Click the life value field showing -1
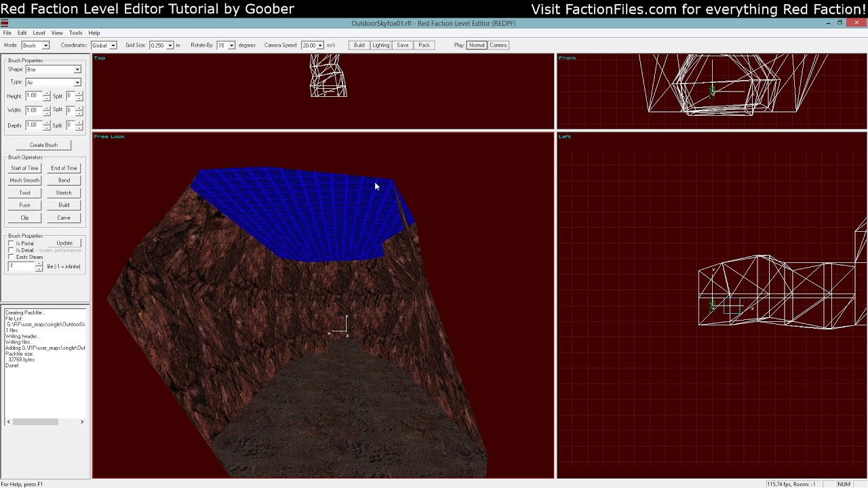 (x=21, y=266)
